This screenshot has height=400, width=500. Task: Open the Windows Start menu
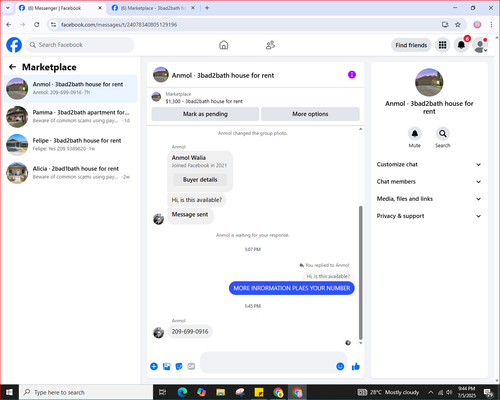tap(9, 392)
